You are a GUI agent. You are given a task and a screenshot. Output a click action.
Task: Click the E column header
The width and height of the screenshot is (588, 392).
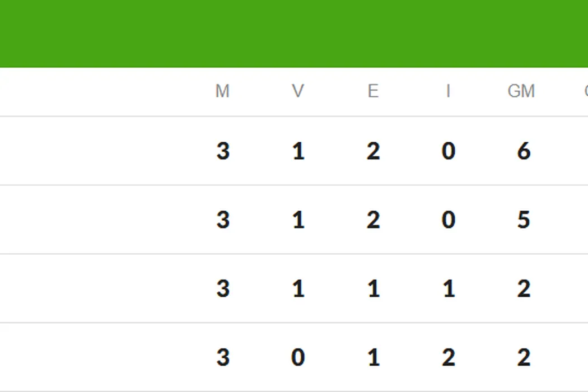(373, 91)
